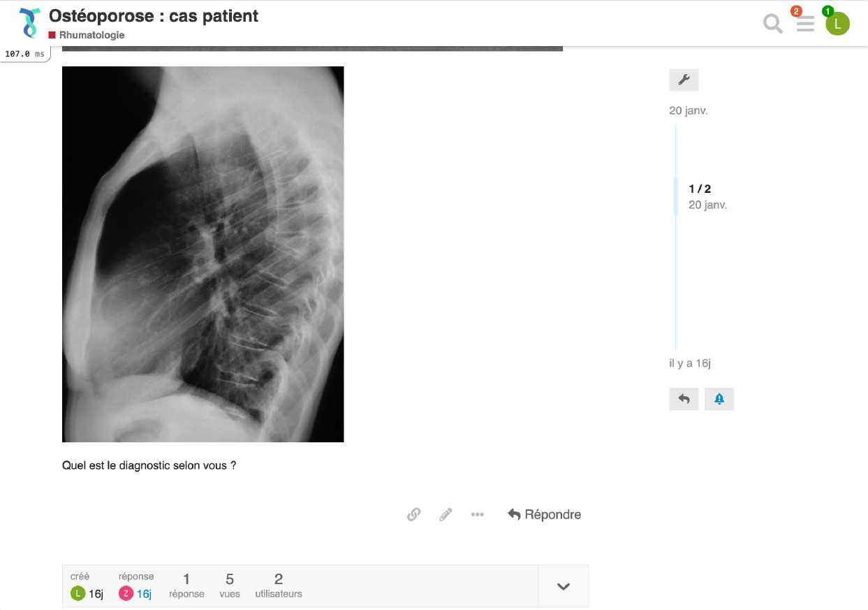This screenshot has width=868, height=610.
Task: Click the topic title Ostéoporose : cas patient
Action: click(x=154, y=16)
